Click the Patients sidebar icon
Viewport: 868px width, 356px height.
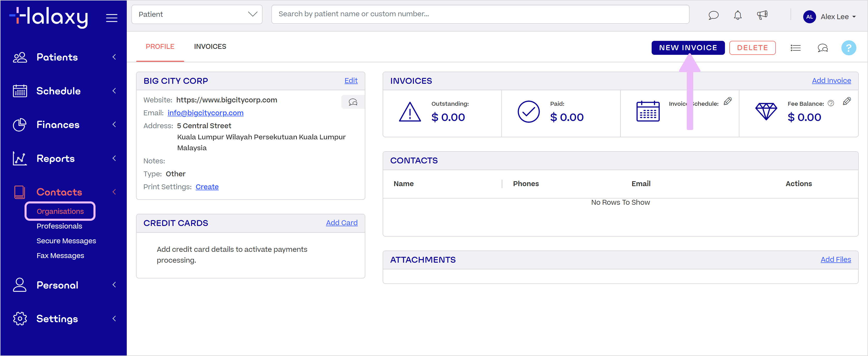click(x=20, y=57)
